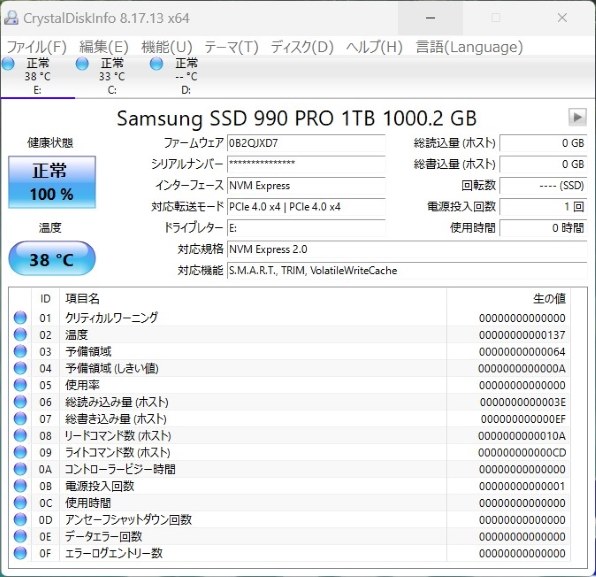Viewport: 596px width, 577px height.
Task: Click the blue orb for ID 0C
Action: pyautogui.click(x=20, y=502)
